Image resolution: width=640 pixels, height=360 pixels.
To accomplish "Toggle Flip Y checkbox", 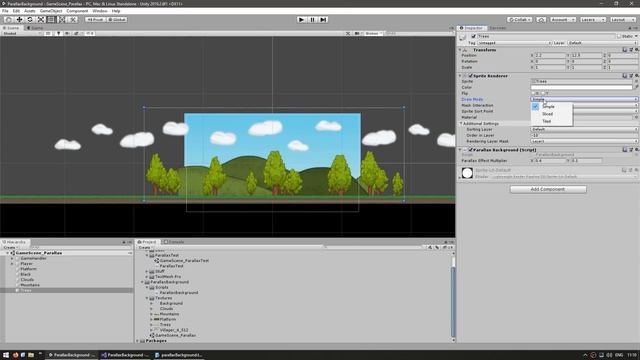I will 543,93.
